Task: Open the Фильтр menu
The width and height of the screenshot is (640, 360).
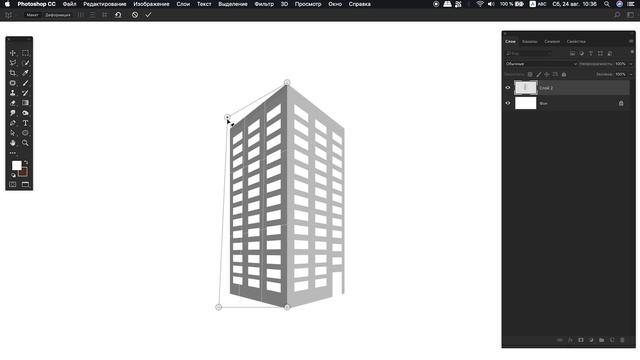Action: point(264,4)
